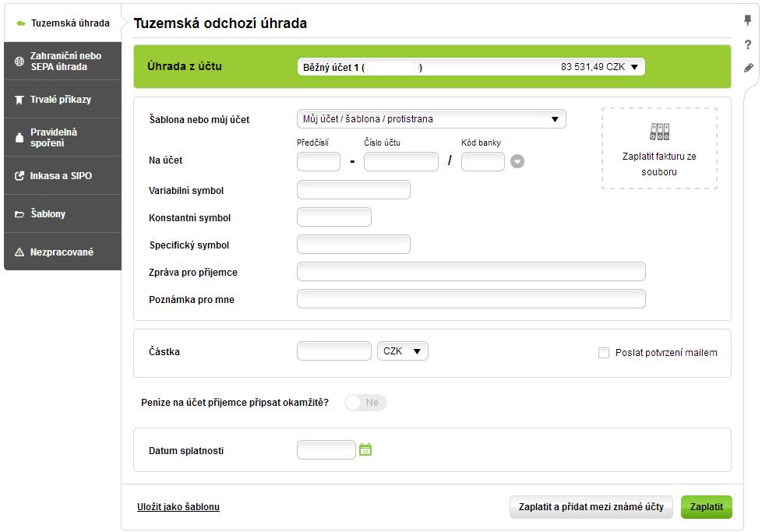Open the CZK currency dropdown
Viewport: 762px width, 532px height.
pos(402,351)
